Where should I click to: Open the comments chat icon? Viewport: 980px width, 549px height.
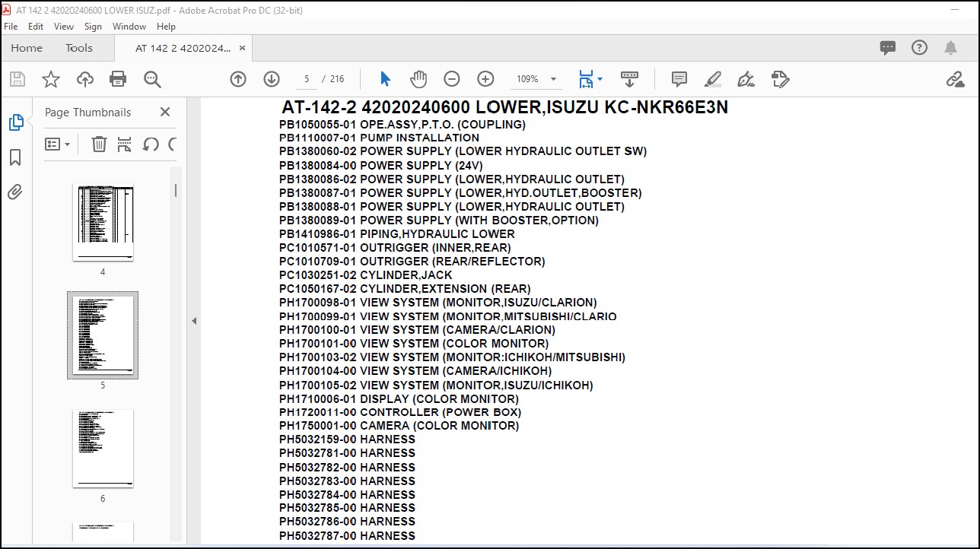888,48
